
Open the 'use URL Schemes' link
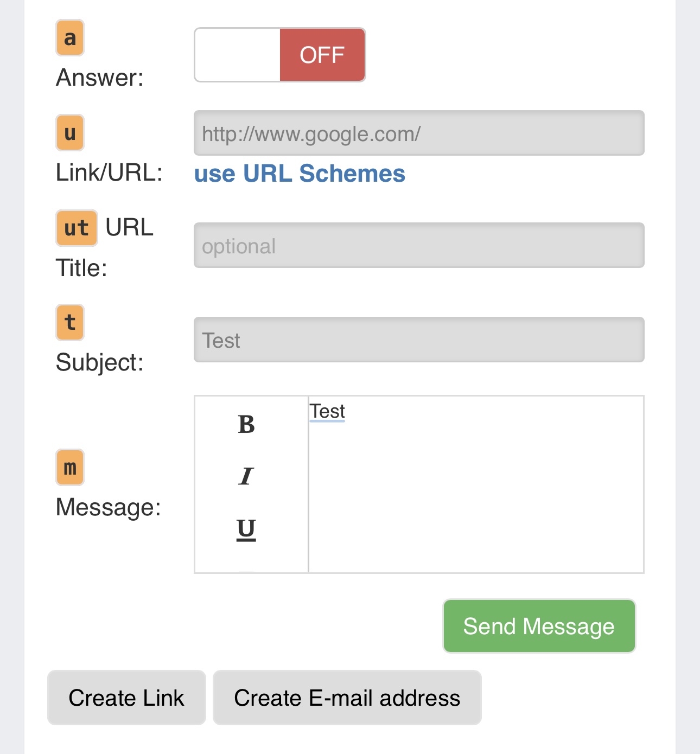tap(300, 174)
